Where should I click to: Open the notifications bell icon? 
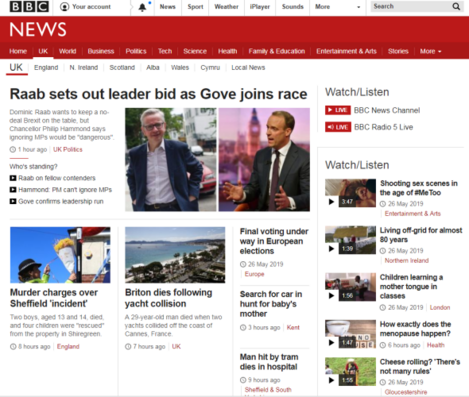click(142, 7)
